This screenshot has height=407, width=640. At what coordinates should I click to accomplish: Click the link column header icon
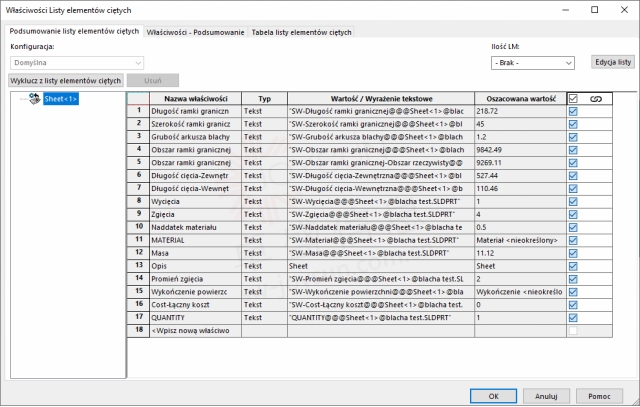596,99
